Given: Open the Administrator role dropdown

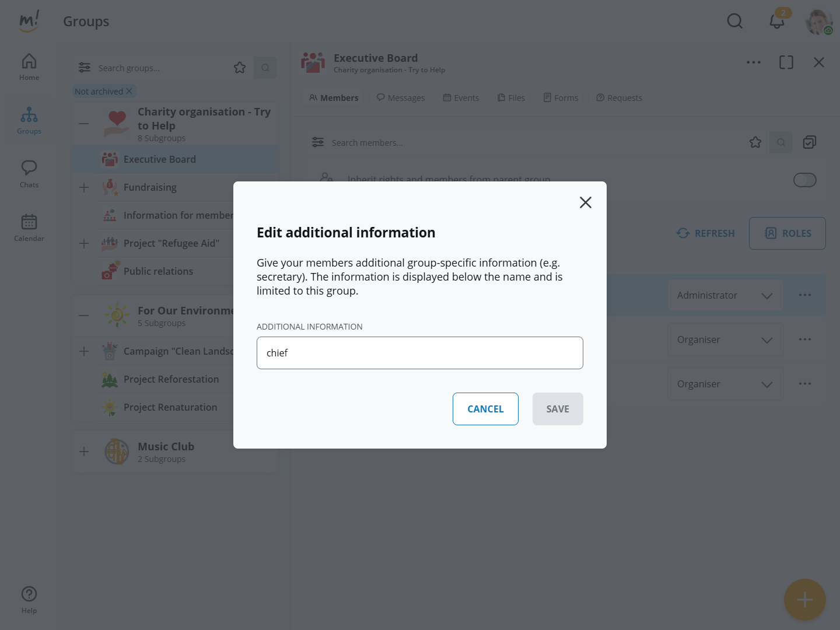Looking at the screenshot, I should 725,296.
